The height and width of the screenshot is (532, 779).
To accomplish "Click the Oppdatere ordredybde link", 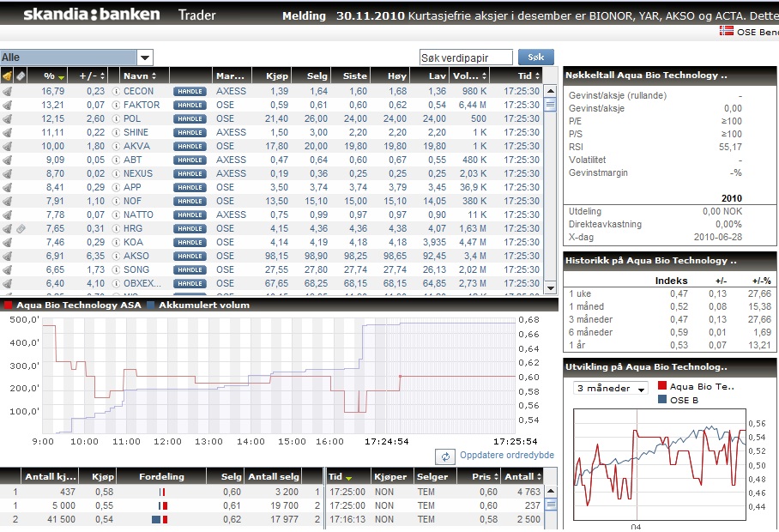I will pyautogui.click(x=507, y=455).
